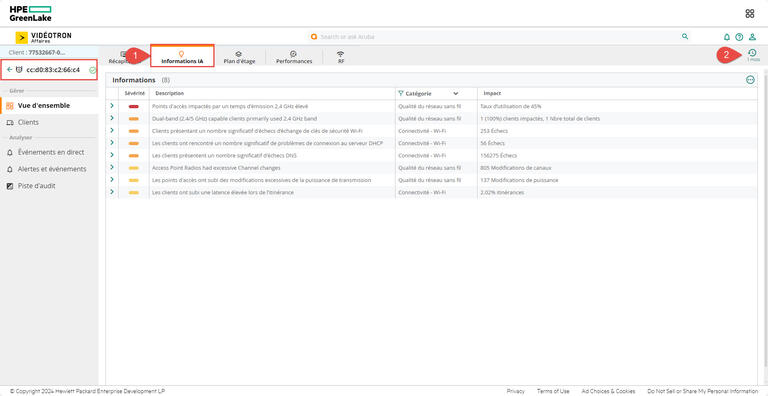Open the Privacy footer link
Image resolution: width=768 pixels, height=396 pixels.
515,391
